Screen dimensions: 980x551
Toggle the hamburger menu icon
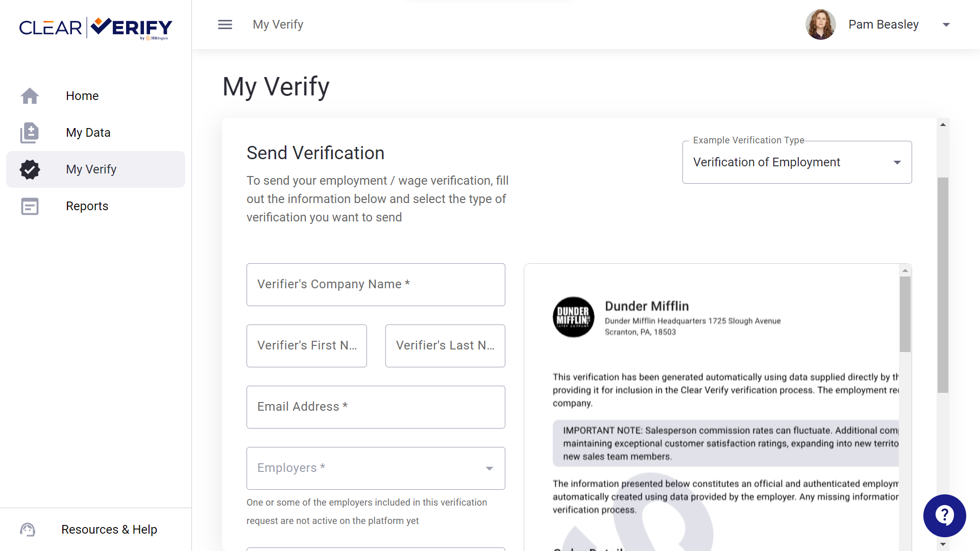pos(225,24)
